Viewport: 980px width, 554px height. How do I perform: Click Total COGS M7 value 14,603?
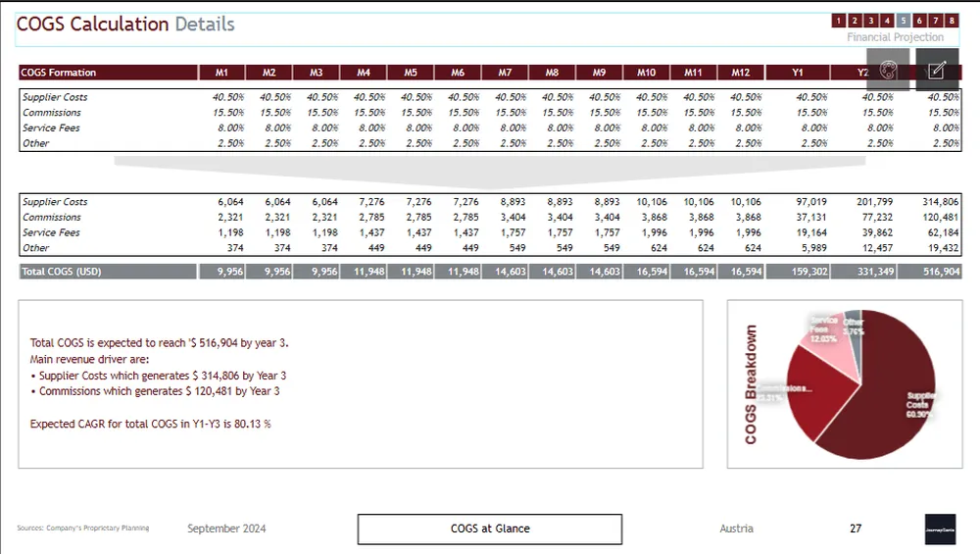510,272
